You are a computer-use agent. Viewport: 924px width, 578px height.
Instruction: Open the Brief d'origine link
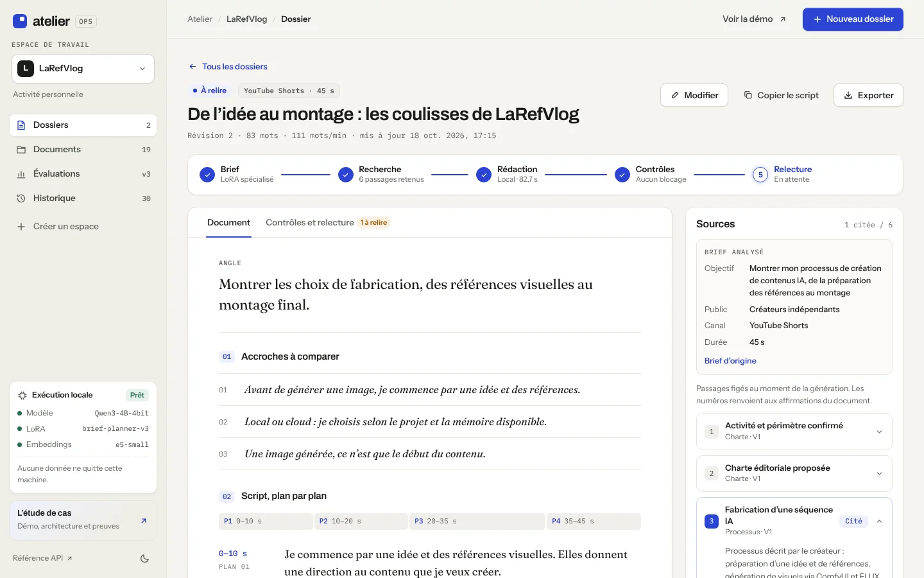pos(730,361)
